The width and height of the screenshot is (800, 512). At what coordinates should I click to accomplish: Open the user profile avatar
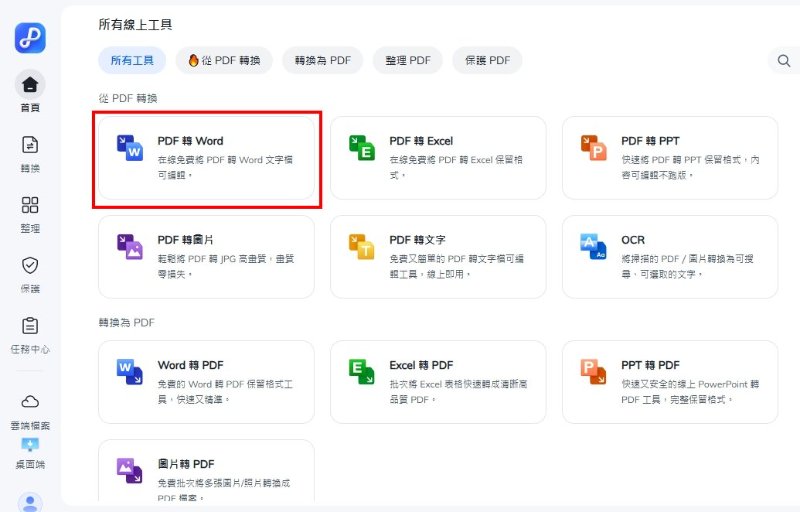(30, 503)
